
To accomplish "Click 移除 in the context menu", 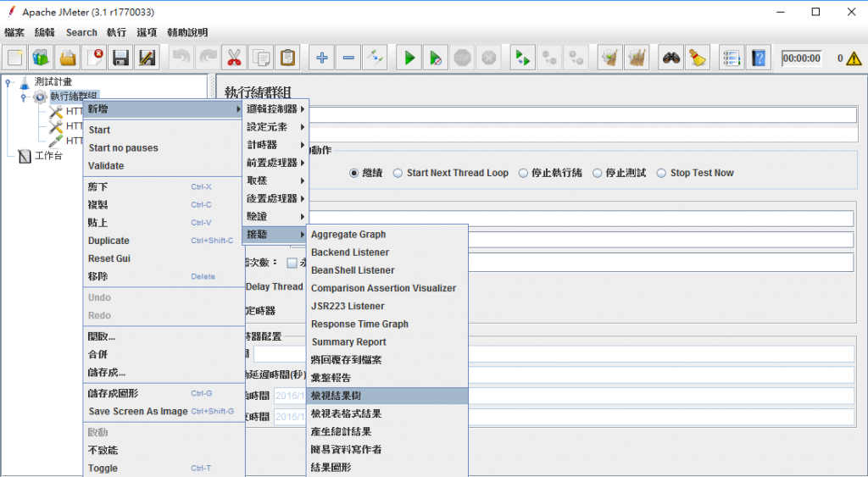I will 164,277.
